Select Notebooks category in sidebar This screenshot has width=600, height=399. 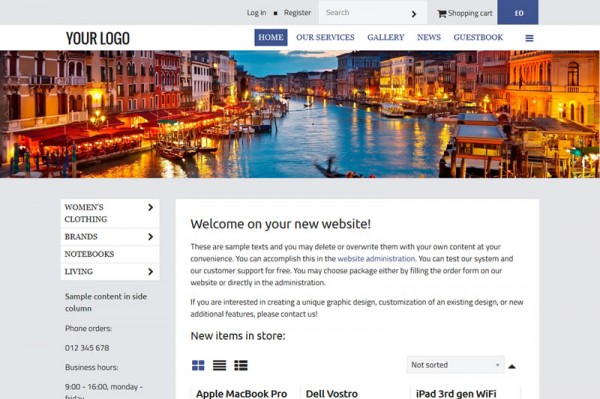[x=110, y=254]
